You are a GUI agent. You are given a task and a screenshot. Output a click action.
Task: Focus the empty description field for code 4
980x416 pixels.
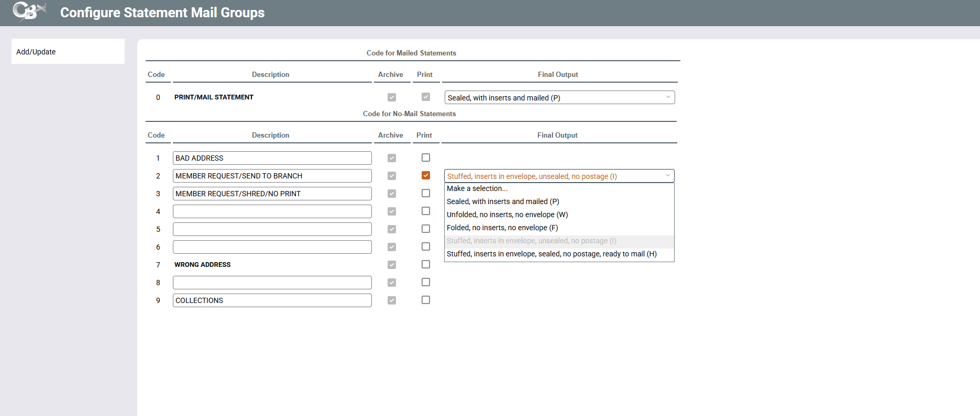pyautogui.click(x=272, y=211)
